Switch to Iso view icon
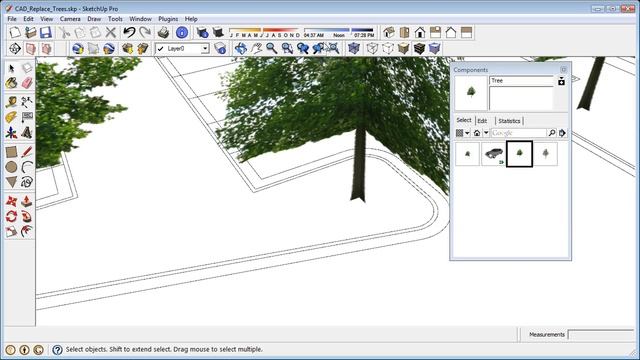 [x=389, y=33]
